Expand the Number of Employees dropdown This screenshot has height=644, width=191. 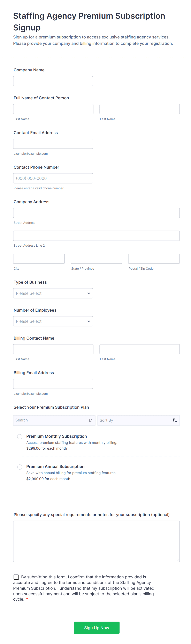pyautogui.click(x=53, y=321)
